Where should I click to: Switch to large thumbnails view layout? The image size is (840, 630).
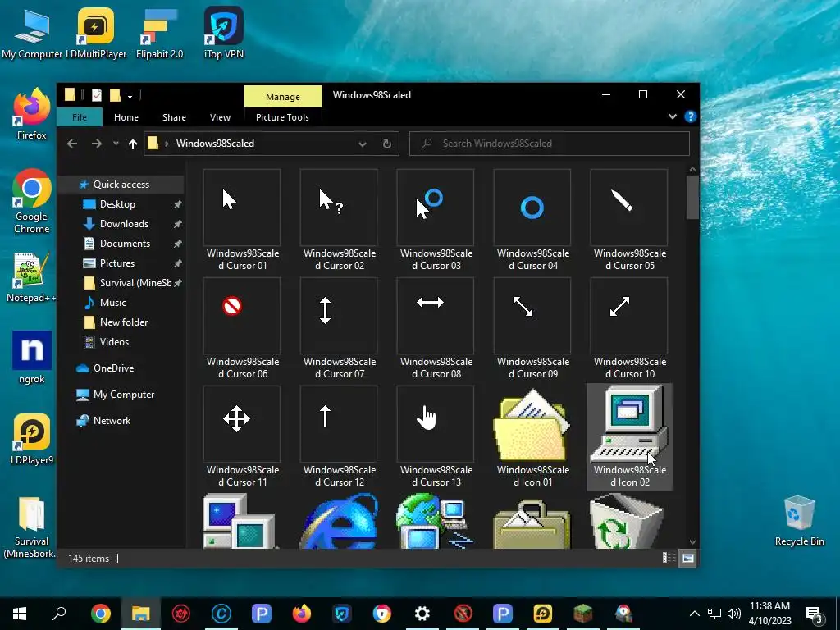688,558
